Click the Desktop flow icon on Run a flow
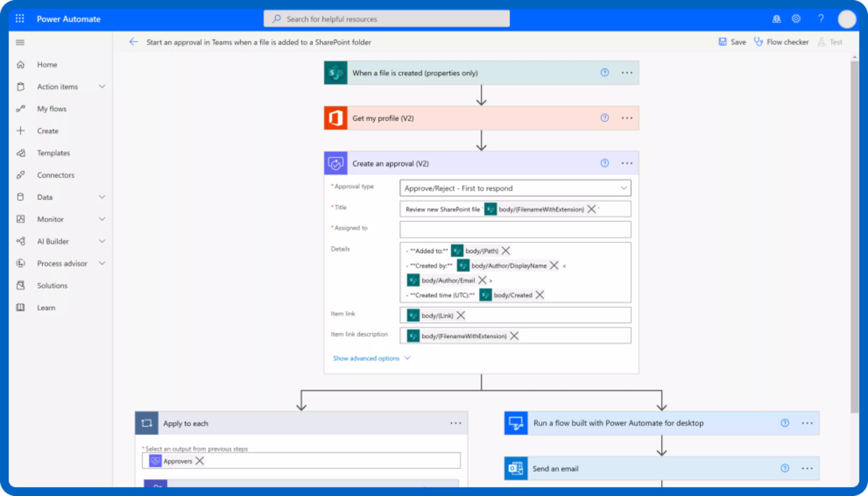Screen dimensions: 868x496 pos(516,423)
